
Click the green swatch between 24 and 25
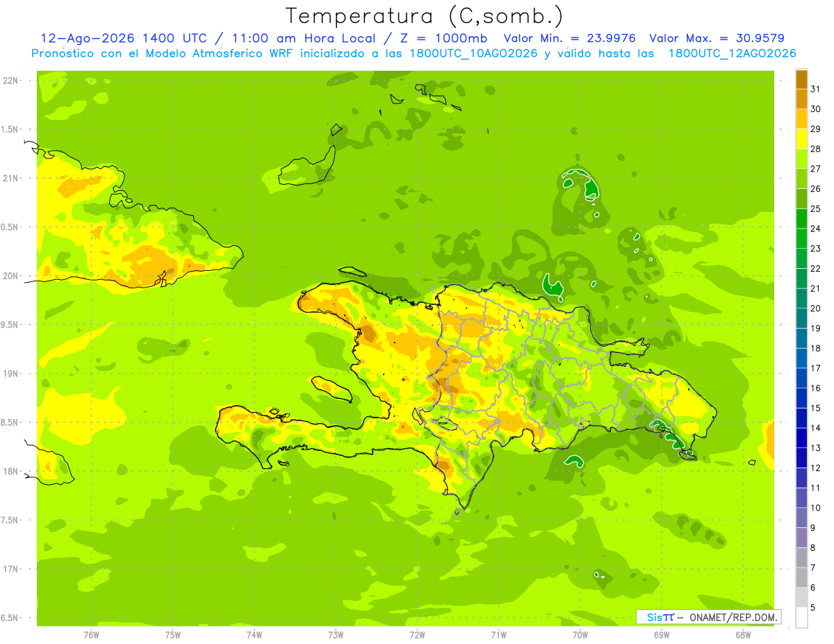[x=801, y=219]
